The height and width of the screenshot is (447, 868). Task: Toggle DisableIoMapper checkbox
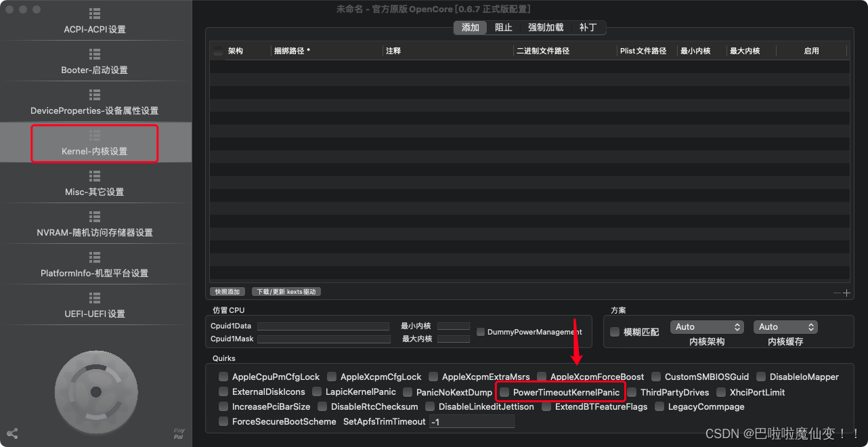tap(761, 377)
